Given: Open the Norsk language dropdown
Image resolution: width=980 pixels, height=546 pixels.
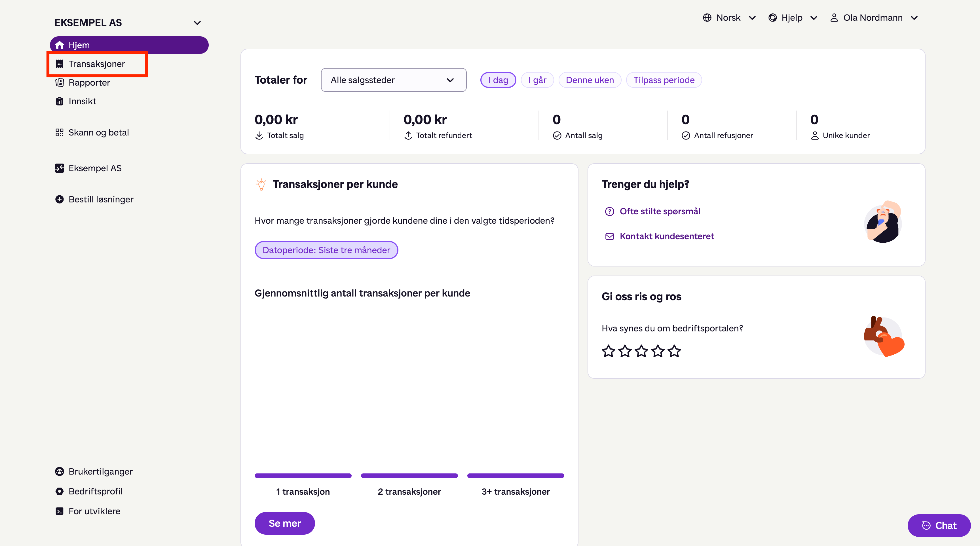Looking at the screenshot, I should point(729,18).
